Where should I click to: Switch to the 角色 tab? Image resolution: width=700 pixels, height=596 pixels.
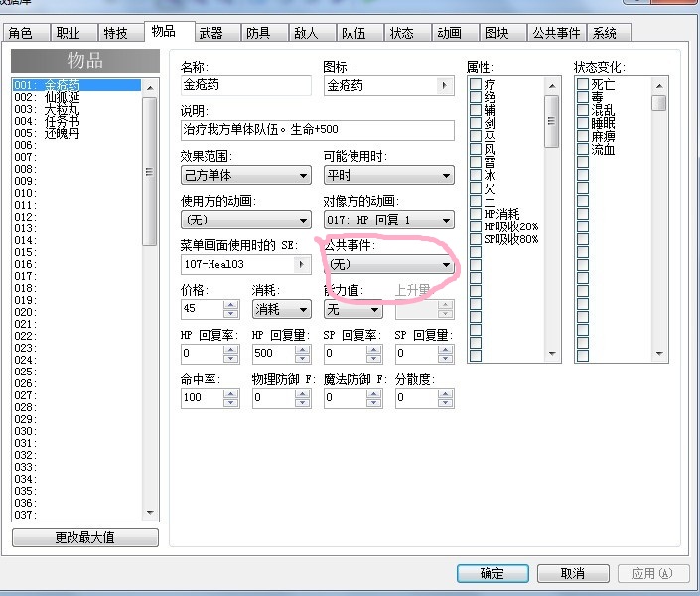26,33
